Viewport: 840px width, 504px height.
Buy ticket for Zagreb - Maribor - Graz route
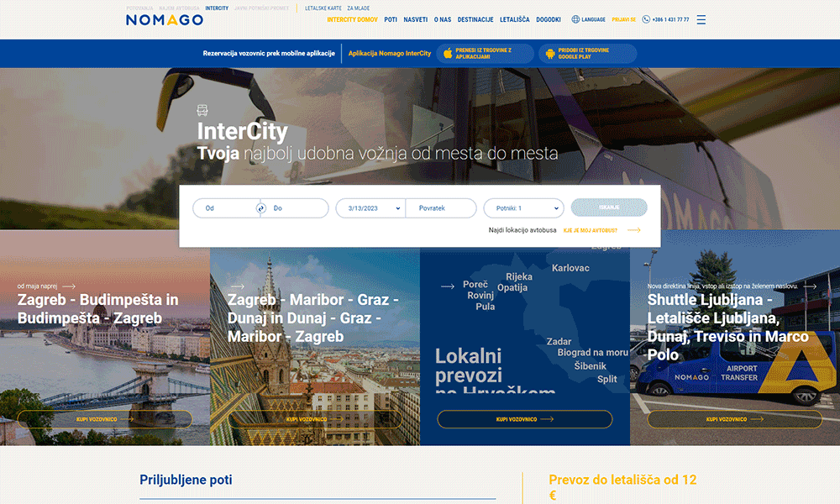point(315,419)
